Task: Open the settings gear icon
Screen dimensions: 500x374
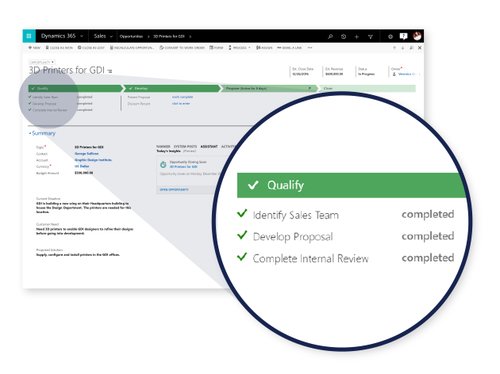Action: pos(390,36)
